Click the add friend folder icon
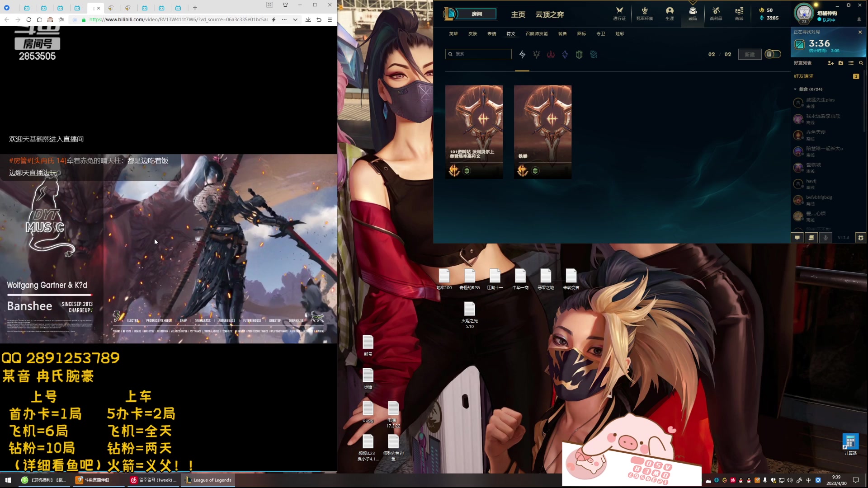Viewport: 868px width, 488px height. (x=841, y=63)
